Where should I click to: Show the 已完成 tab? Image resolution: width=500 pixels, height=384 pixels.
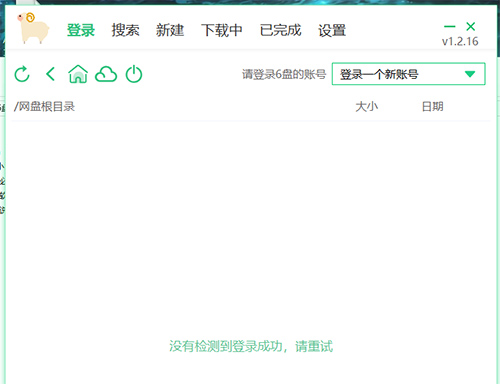tap(281, 30)
